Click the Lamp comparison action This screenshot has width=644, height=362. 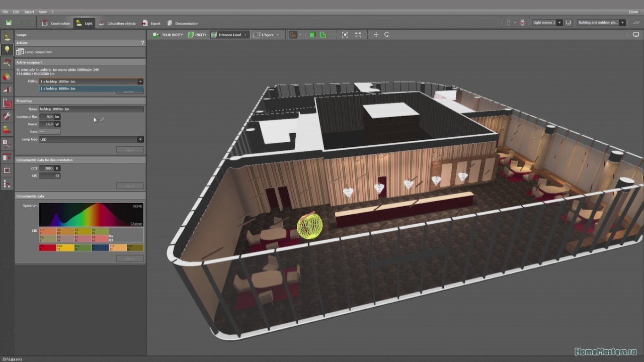click(38, 52)
